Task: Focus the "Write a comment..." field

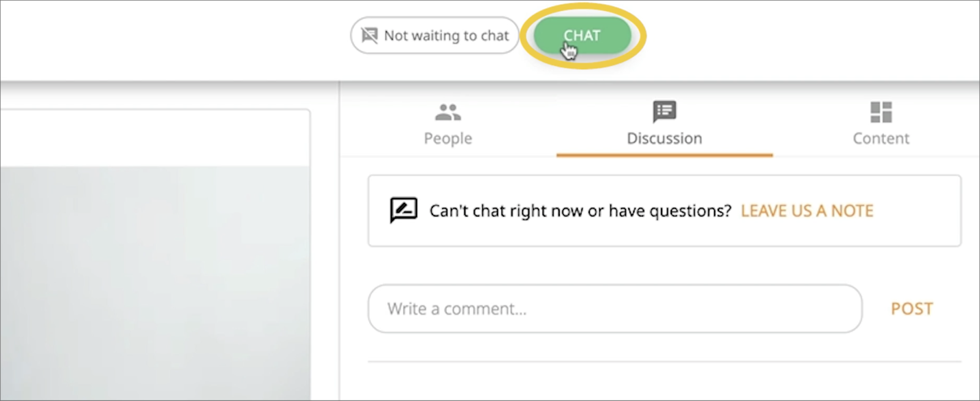Action: (x=614, y=308)
